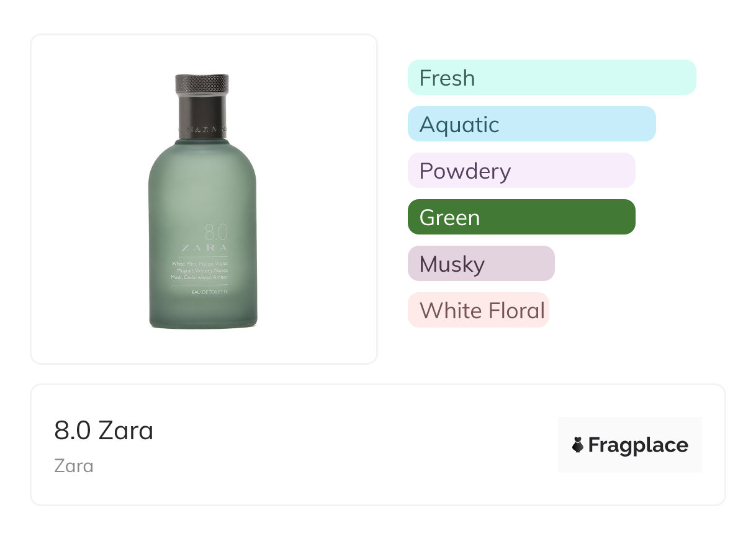The width and height of the screenshot is (756, 536).
Task: Click the Fresh accord bar
Action: pyautogui.click(x=551, y=78)
